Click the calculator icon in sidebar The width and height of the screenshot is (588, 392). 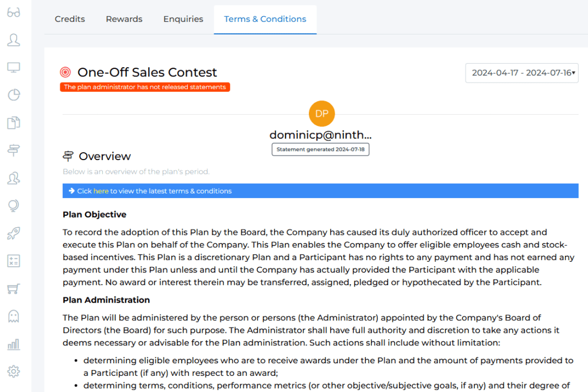point(14,261)
